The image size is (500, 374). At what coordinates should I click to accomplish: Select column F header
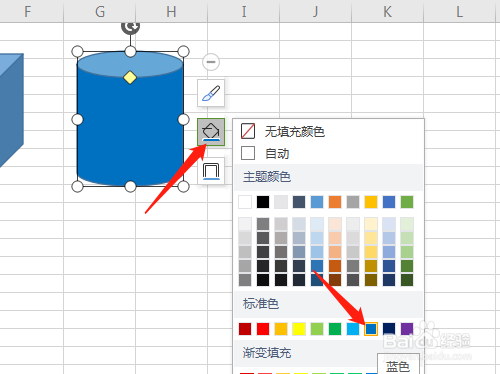pos(32,11)
